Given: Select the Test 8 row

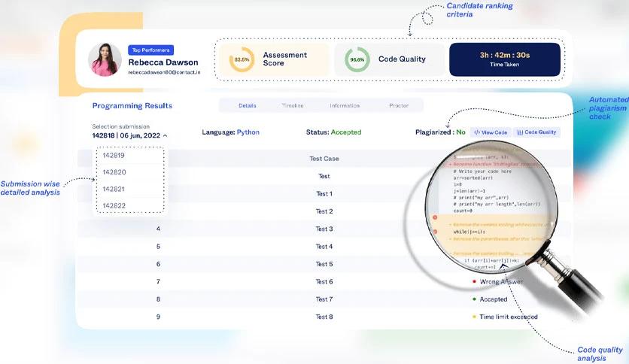Looking at the screenshot, I should click(324, 317).
